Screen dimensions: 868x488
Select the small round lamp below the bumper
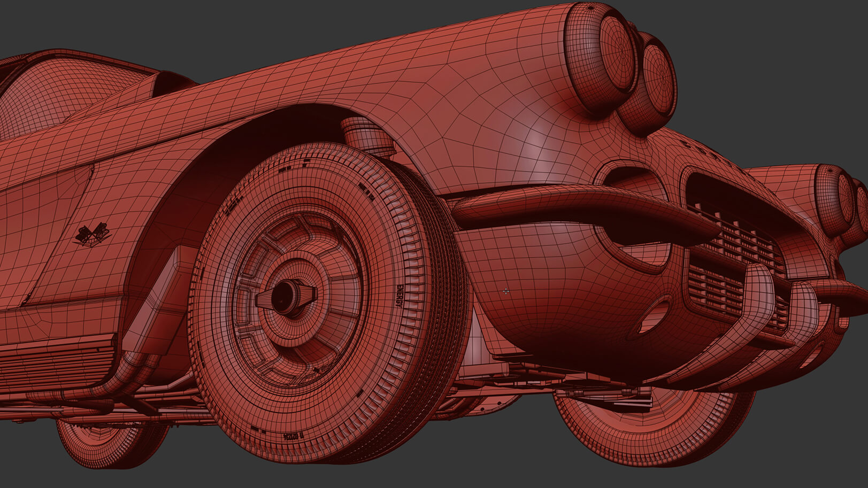[654, 315]
